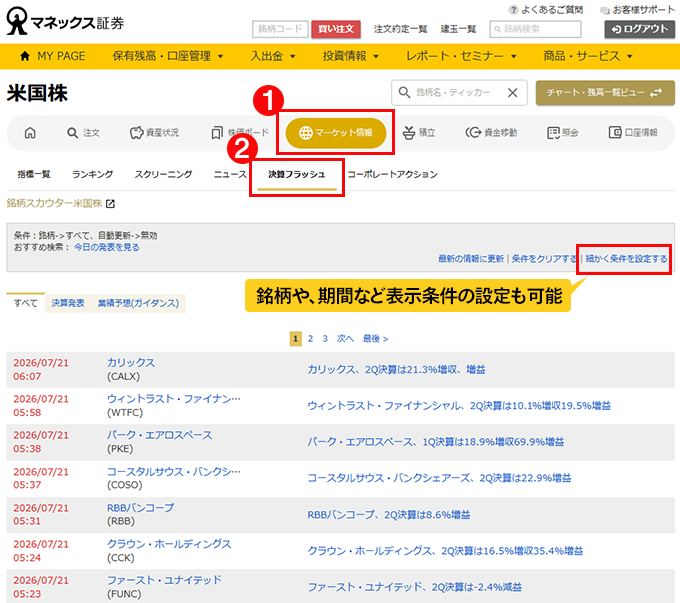Screen dimensions: 680x603
Task: Select the ニュース tab
Action: [x=230, y=174]
